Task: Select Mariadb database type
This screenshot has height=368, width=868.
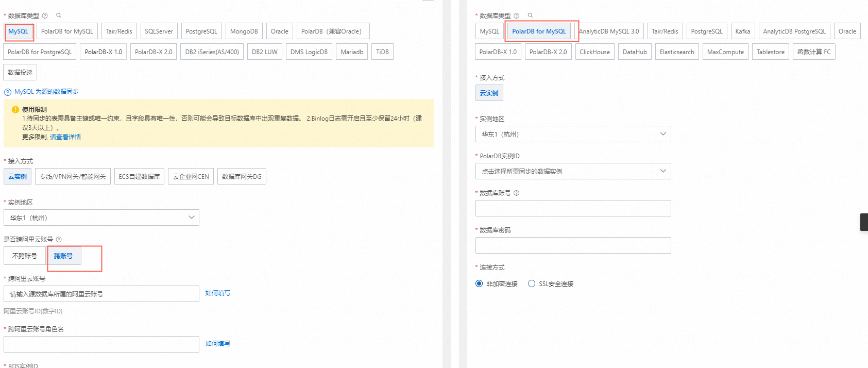Action: click(352, 52)
